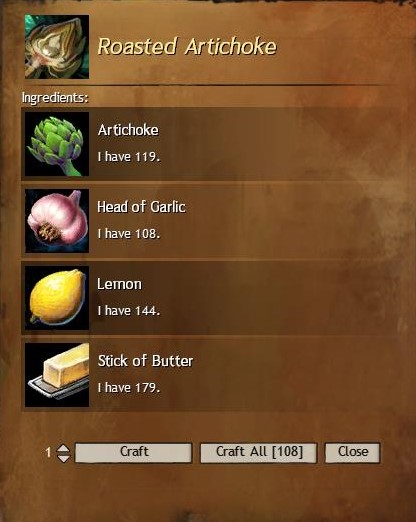Viewport: 416px width, 522px height.
Task: Close the crafting recipe window
Action: (x=353, y=452)
